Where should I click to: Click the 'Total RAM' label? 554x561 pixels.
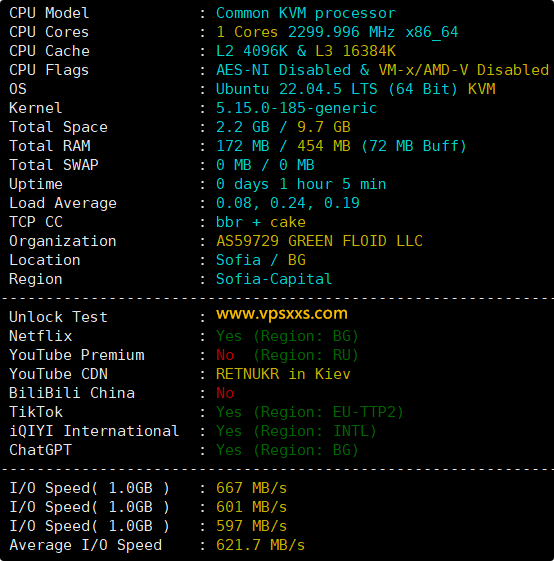[50, 146]
